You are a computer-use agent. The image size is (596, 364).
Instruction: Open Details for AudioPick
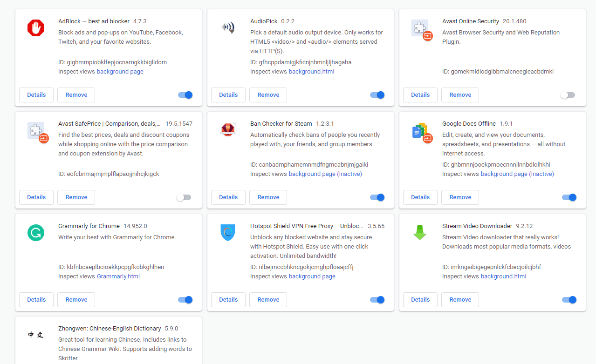tap(228, 95)
